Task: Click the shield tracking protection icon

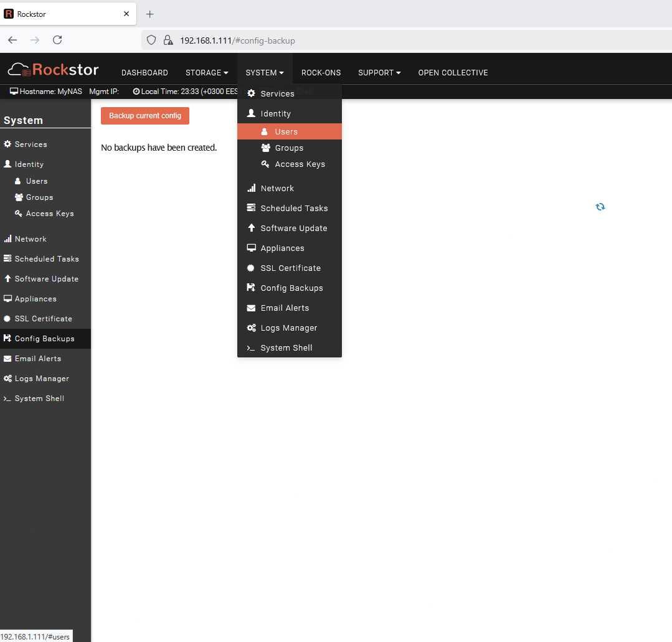Action: tap(151, 40)
